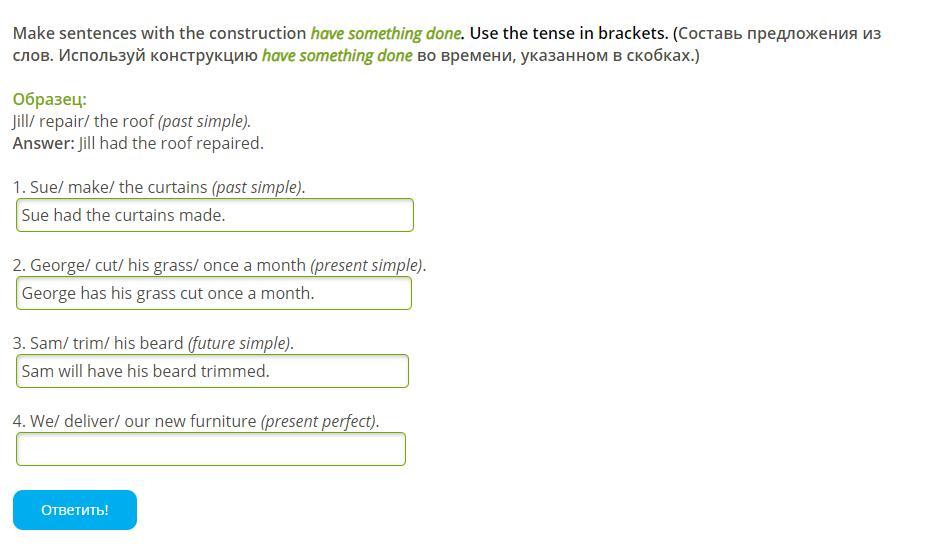
Task: Click the '(present perfect)' tense hint
Action: pyautogui.click(x=319, y=421)
